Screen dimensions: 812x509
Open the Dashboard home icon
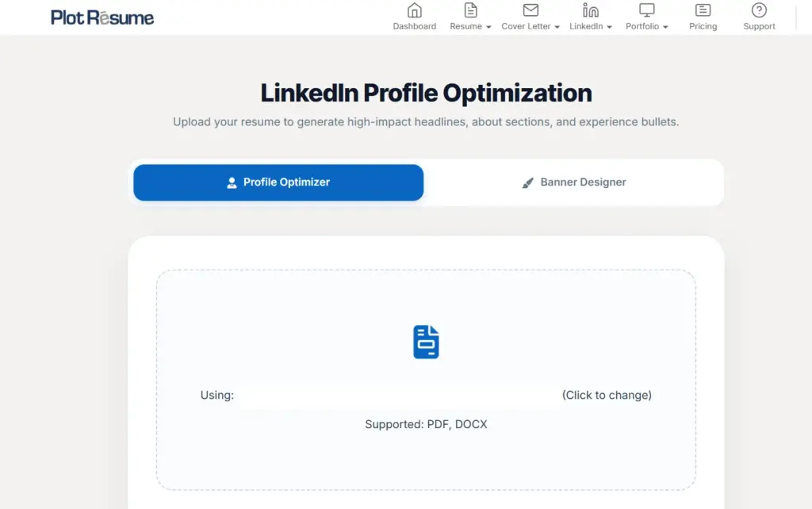click(415, 11)
